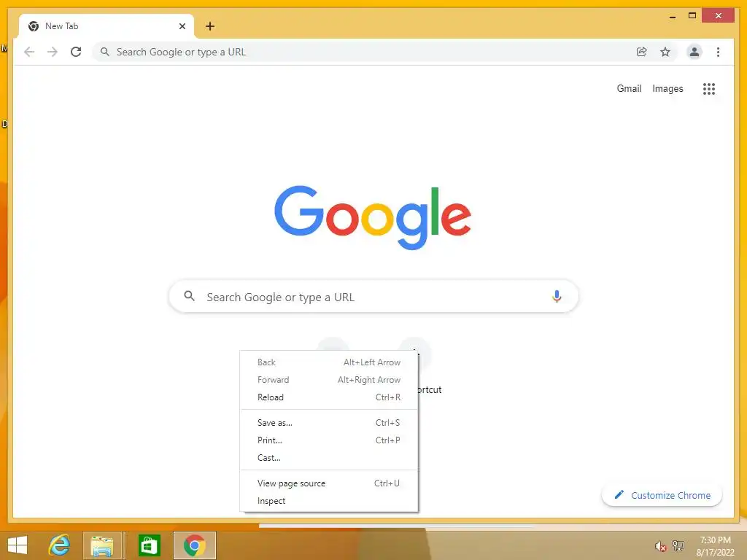Maximize the Chrome window
Image resolution: width=747 pixels, height=560 pixels.
(x=692, y=16)
